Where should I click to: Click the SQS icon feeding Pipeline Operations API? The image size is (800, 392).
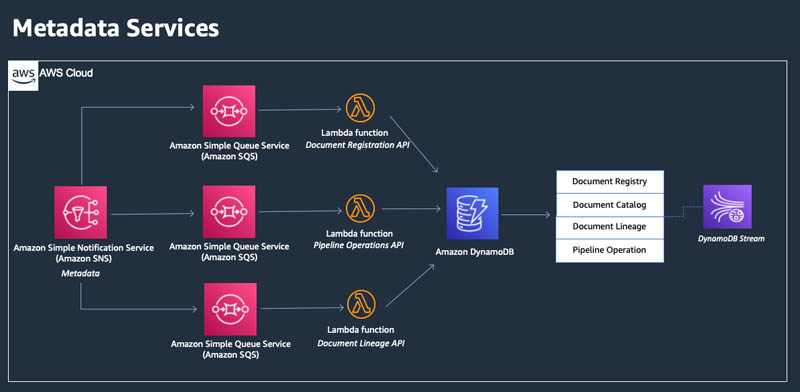click(229, 211)
